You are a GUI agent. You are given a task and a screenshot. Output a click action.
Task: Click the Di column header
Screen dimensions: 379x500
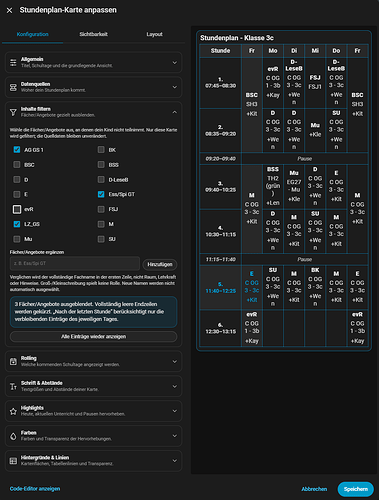click(294, 51)
